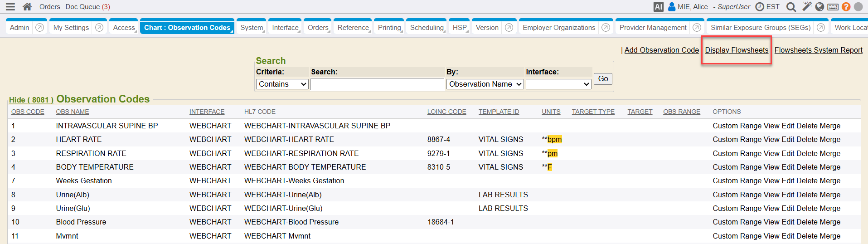868x244 pixels.
Task: Click in the Search text field
Action: tap(377, 84)
